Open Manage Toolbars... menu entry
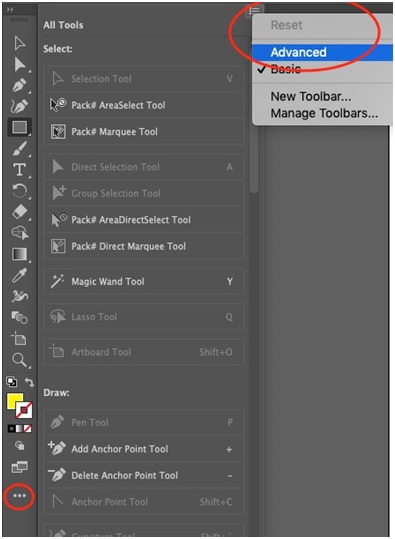The image size is (395, 539). point(324,113)
